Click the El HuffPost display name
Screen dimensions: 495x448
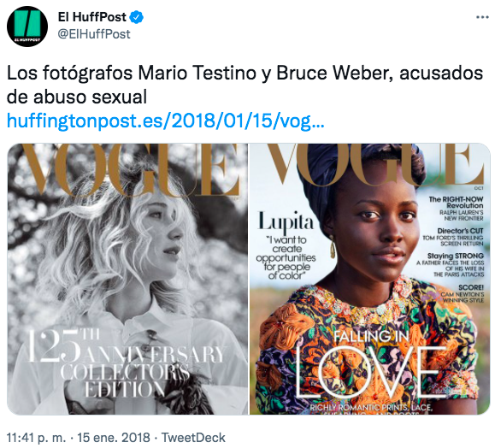point(91,17)
